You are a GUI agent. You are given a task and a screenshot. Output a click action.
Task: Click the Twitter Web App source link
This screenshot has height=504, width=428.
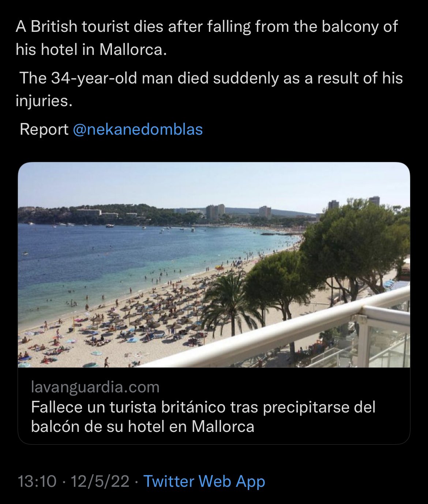click(204, 481)
